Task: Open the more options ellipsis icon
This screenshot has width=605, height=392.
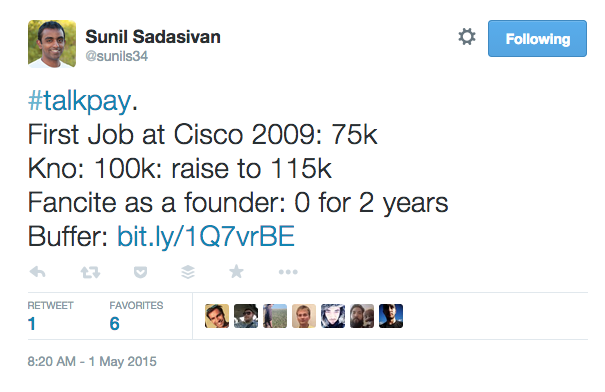Action: click(x=288, y=272)
